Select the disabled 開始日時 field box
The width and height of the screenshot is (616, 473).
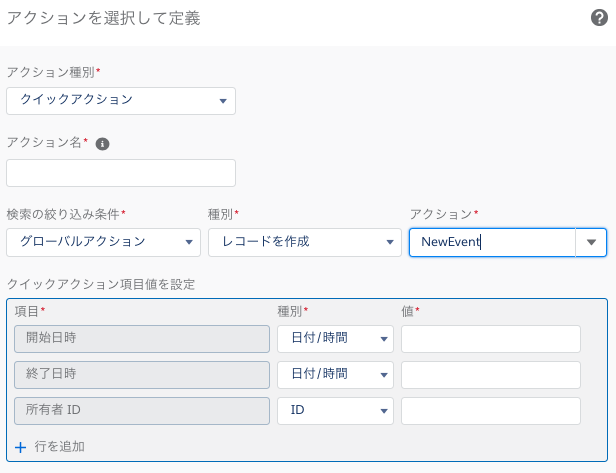point(142,339)
